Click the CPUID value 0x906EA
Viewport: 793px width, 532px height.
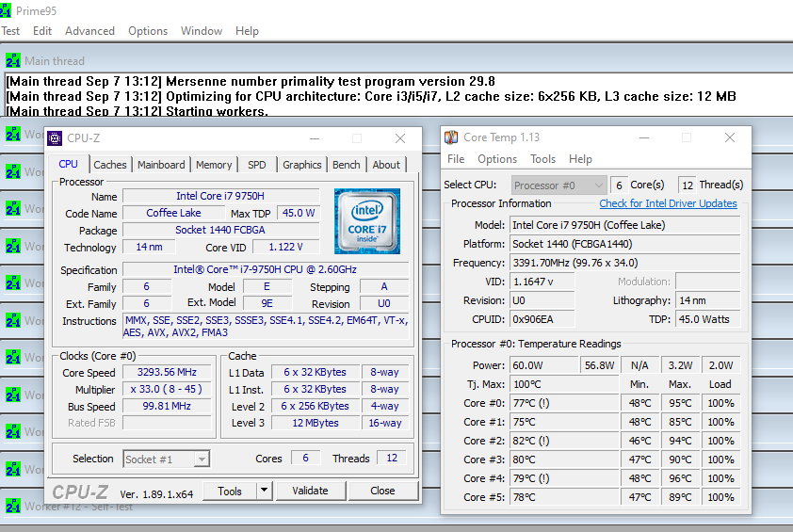tap(542, 319)
